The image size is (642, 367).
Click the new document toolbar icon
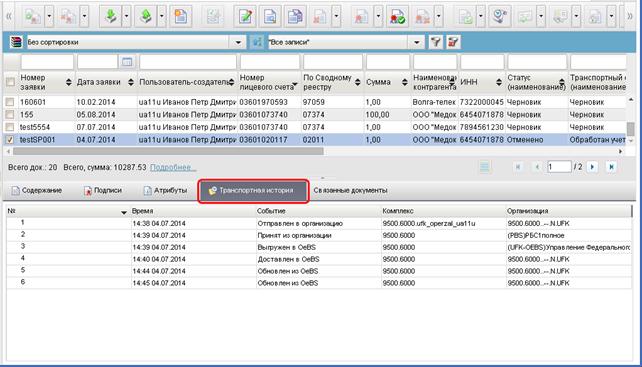pos(181,17)
